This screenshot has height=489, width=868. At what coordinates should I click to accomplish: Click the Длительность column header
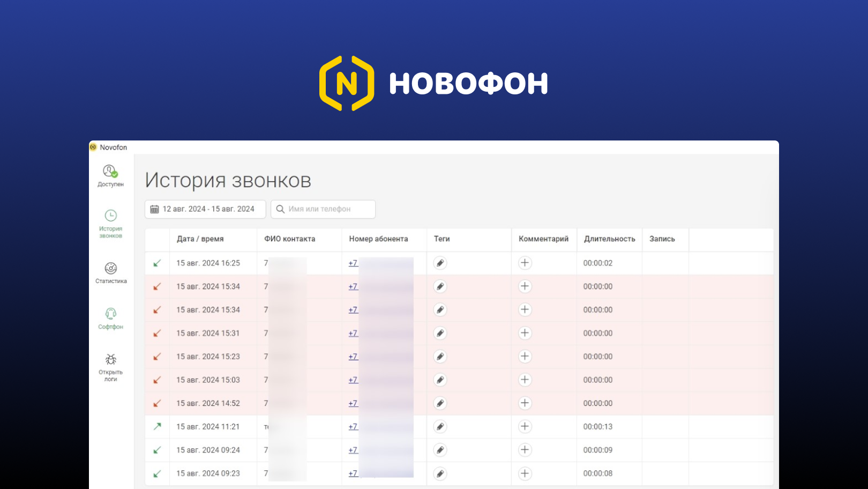[609, 239]
